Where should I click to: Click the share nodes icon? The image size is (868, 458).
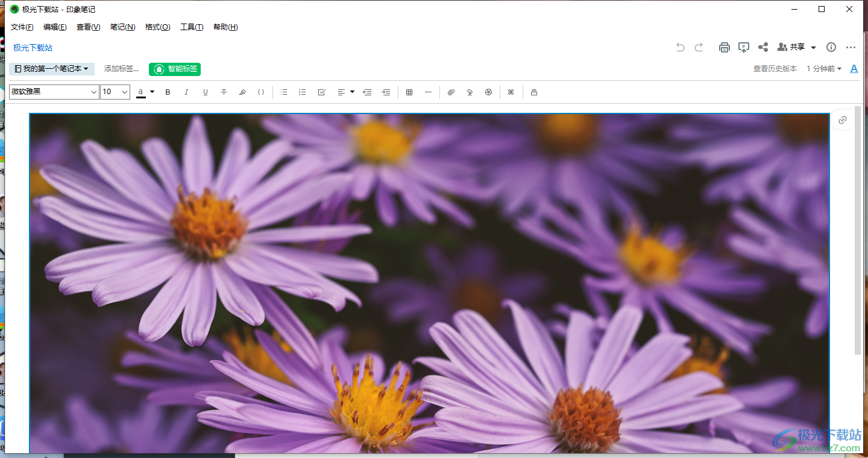click(763, 47)
